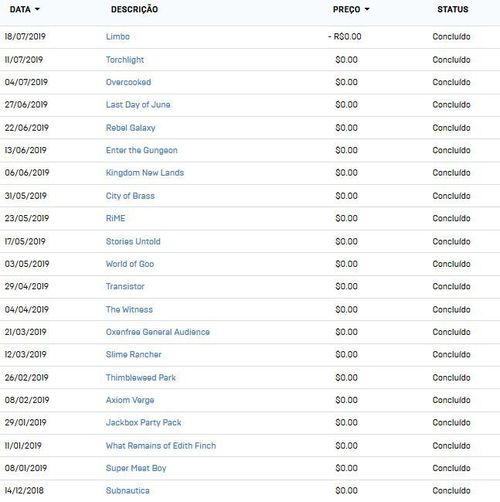Viewport: 500px width, 502px height.
Task: Open What Remains of Edith Finch
Action: click(x=161, y=446)
